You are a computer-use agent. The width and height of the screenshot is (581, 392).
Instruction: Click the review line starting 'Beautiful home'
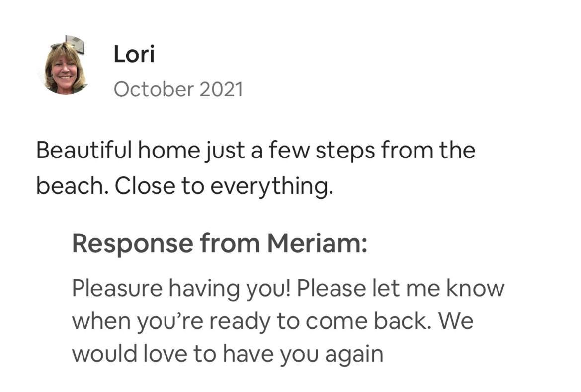point(255,151)
